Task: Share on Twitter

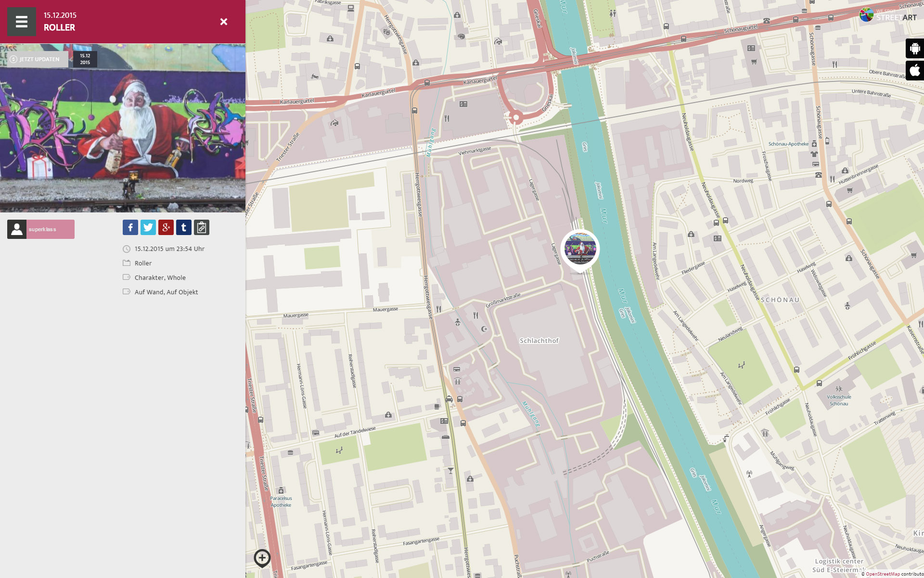Action: click(x=148, y=227)
